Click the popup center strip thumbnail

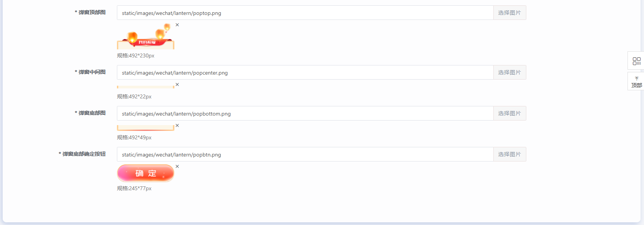146,87
